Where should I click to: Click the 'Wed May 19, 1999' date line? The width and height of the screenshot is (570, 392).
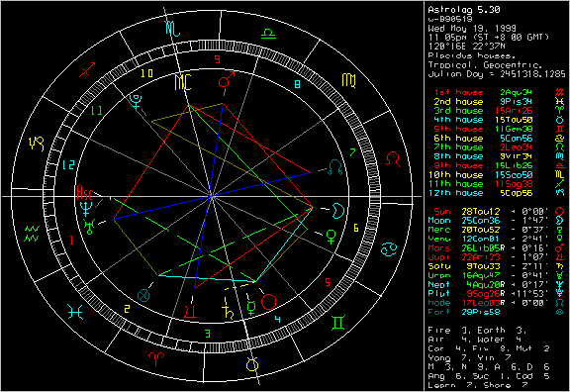click(472, 29)
